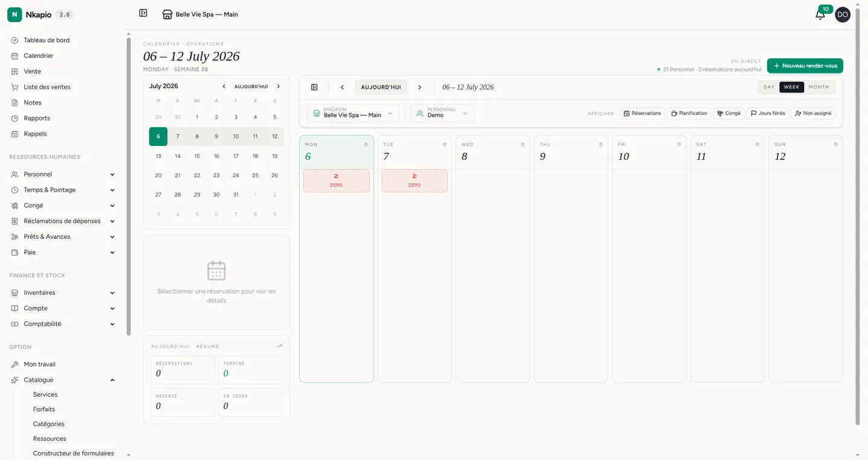
Task: Open the notifications bell with badge 10
Action: point(820,15)
